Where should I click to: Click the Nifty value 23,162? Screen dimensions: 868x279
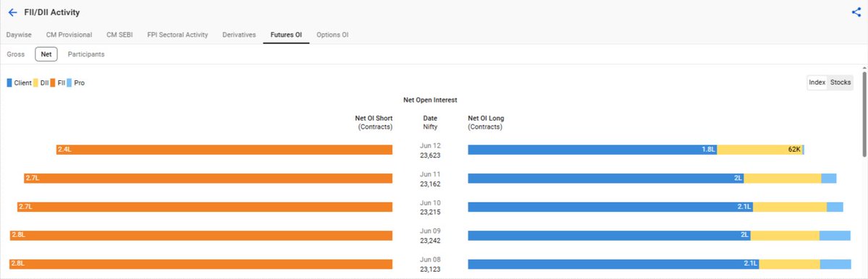pos(430,184)
